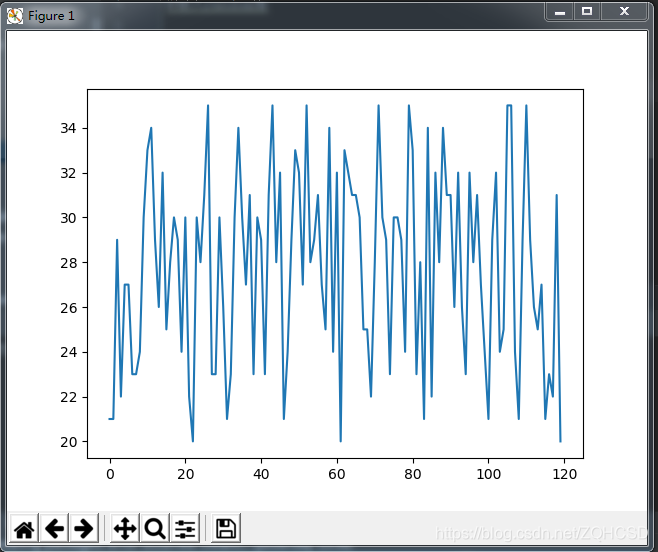Open Configure subplots sliders icon
The height and width of the screenshot is (552, 658).
pos(185,528)
